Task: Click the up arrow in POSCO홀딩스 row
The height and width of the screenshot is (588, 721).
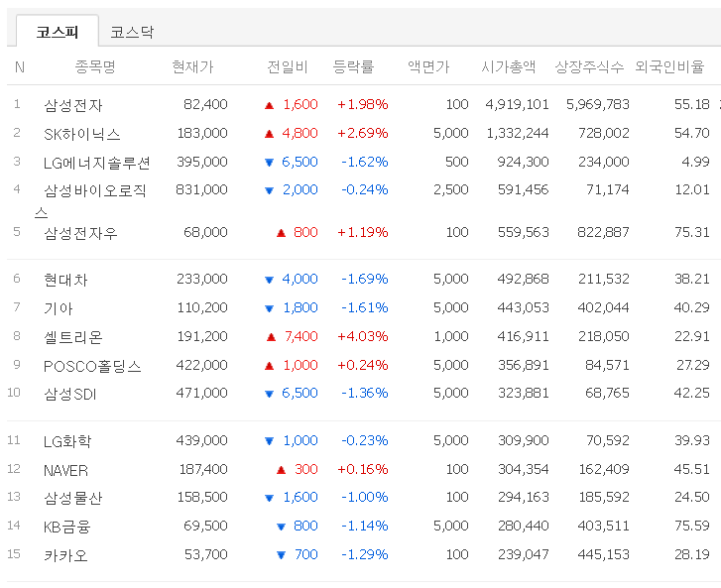Action: 270,366
